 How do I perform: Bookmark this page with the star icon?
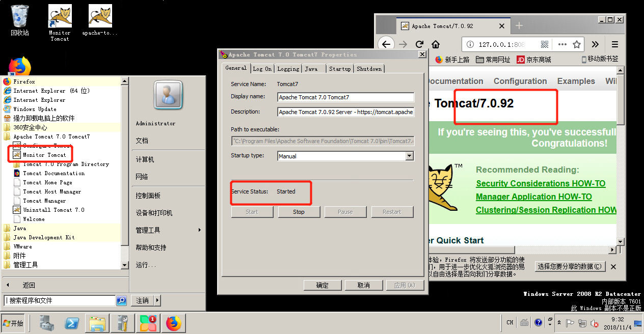point(577,44)
